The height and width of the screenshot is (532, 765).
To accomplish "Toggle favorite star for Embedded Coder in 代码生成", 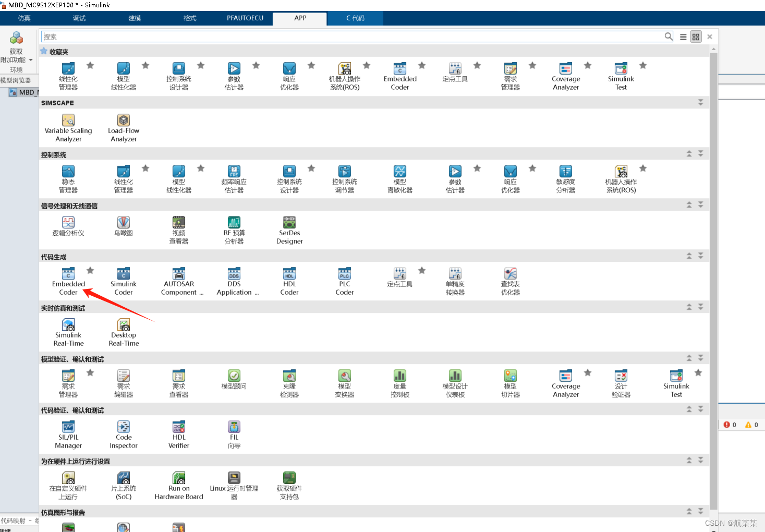I will 90,270.
